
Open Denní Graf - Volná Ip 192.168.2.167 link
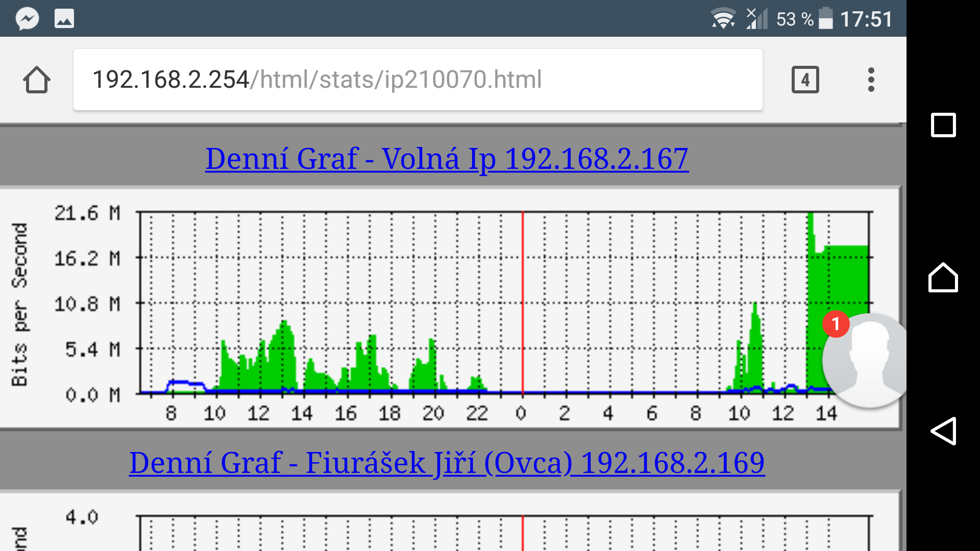click(447, 159)
